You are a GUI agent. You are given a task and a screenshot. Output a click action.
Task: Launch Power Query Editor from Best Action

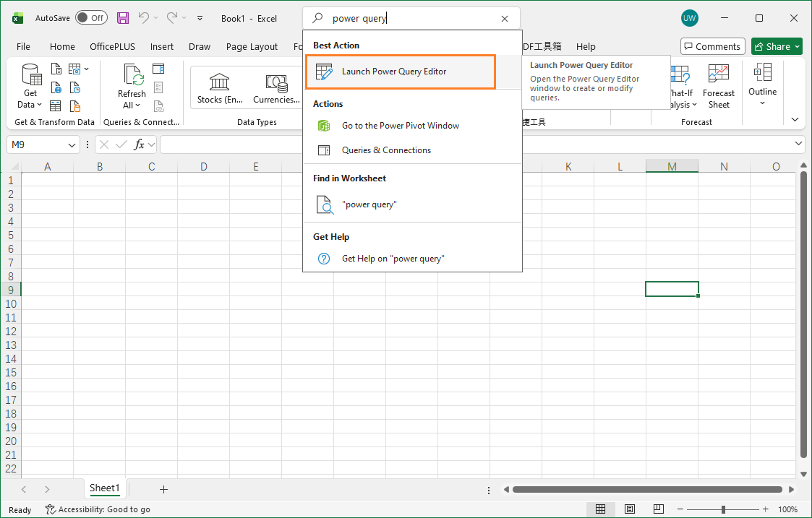(400, 72)
